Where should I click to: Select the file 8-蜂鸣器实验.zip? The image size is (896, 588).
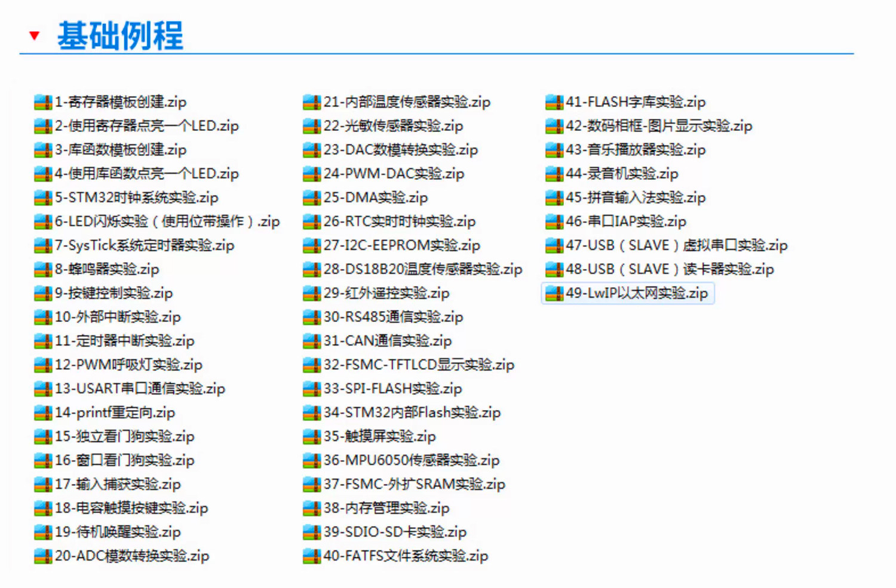pos(107,269)
